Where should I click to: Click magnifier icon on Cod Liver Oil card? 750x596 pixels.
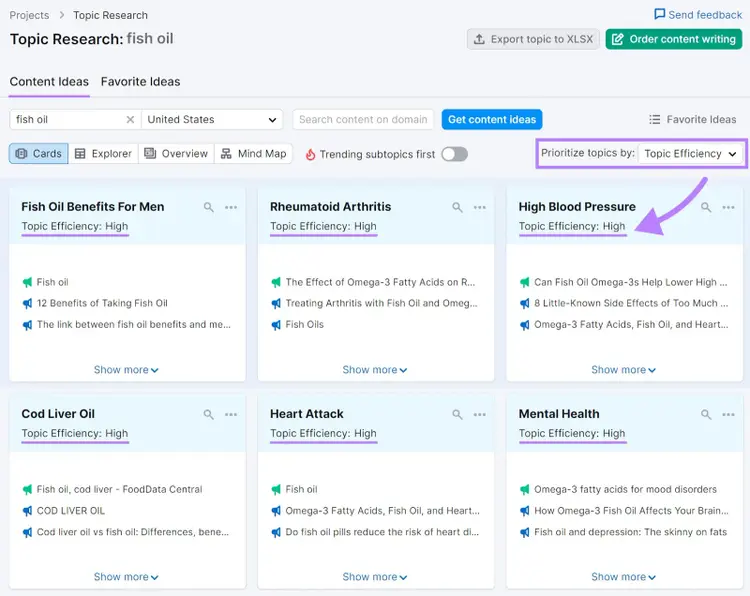209,414
